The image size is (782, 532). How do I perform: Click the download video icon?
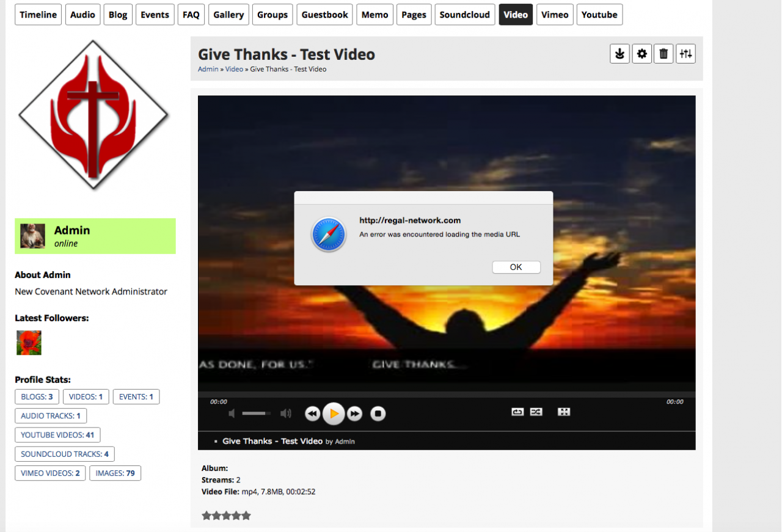click(619, 54)
